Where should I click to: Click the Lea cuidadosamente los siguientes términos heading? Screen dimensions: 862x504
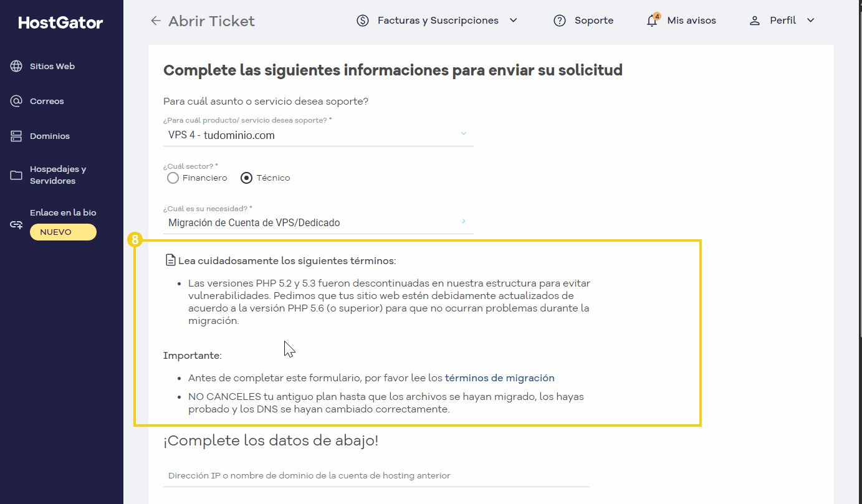[x=287, y=260]
